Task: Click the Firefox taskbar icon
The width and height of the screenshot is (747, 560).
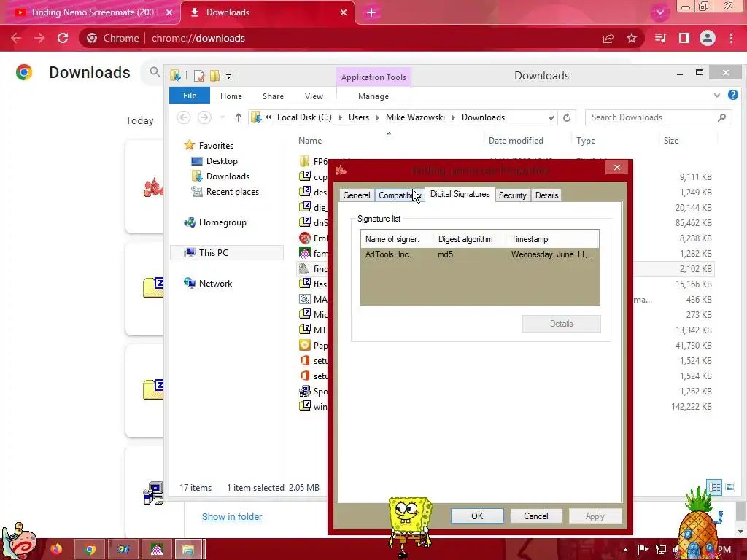Action: click(x=56, y=549)
